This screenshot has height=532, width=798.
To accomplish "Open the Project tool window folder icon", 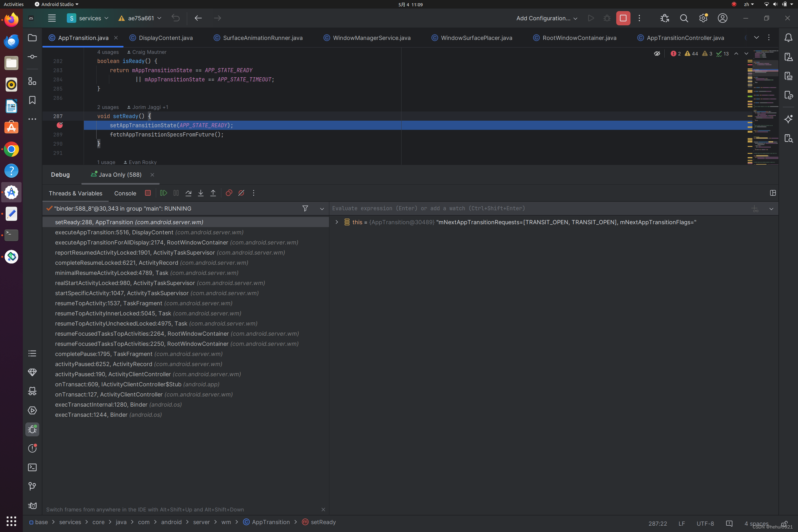I will tap(32, 38).
